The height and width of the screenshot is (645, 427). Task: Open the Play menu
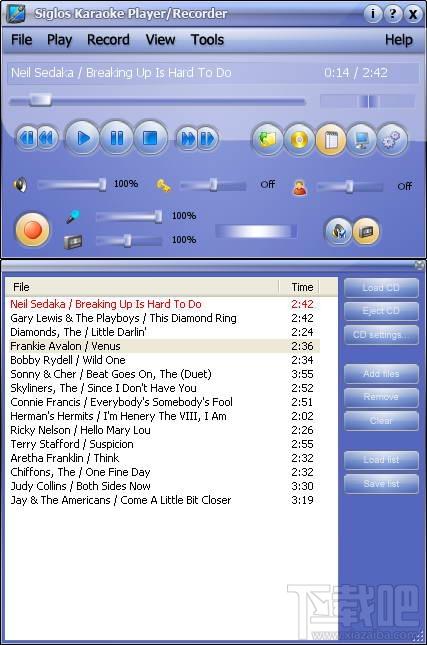pos(59,40)
